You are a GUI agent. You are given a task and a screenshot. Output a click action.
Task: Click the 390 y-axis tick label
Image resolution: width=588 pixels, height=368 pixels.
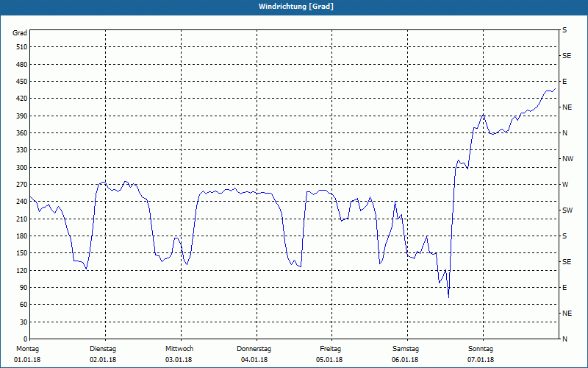coord(22,116)
